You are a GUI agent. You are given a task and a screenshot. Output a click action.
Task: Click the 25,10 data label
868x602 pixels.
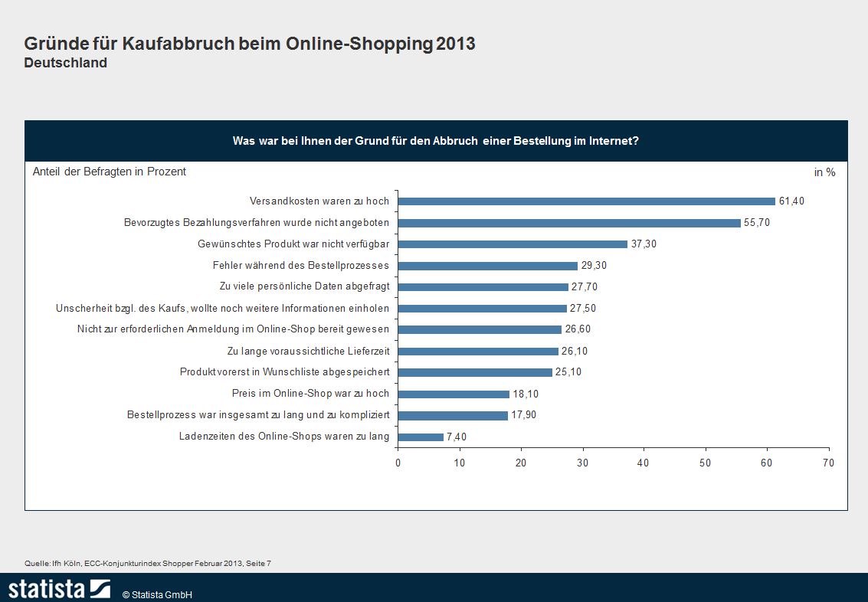click(x=568, y=373)
